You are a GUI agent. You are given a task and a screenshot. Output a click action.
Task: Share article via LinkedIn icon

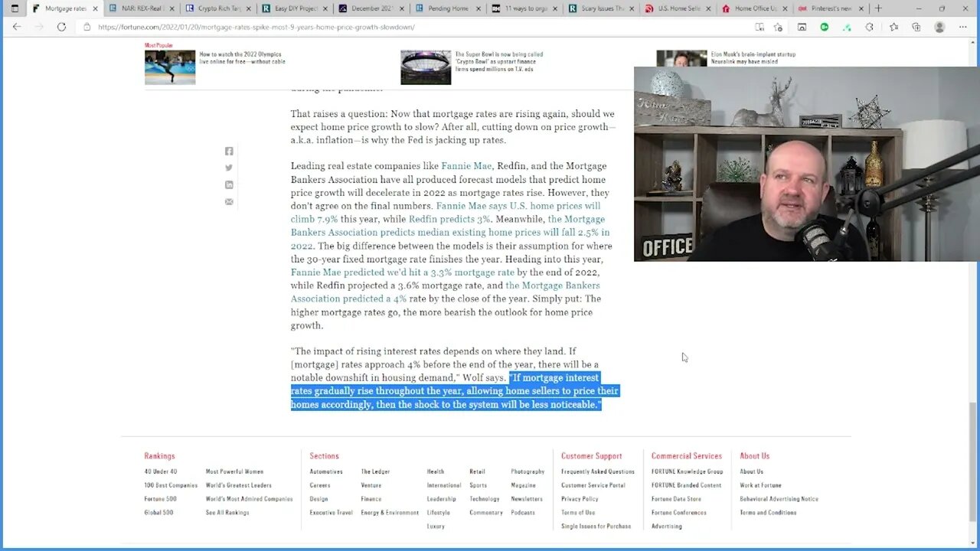229,185
